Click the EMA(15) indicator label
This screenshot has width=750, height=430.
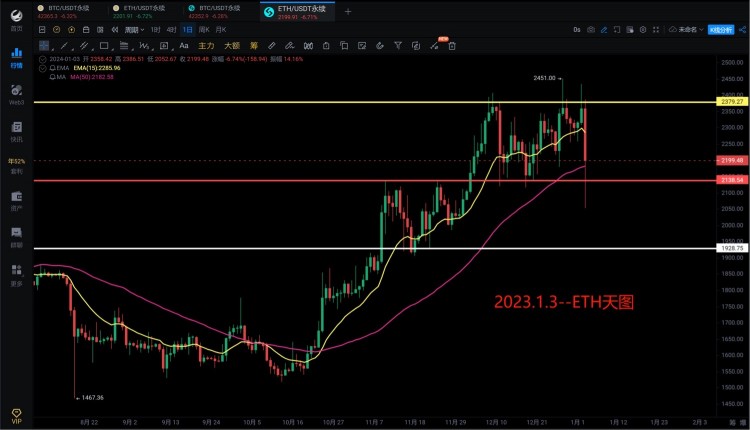point(97,68)
